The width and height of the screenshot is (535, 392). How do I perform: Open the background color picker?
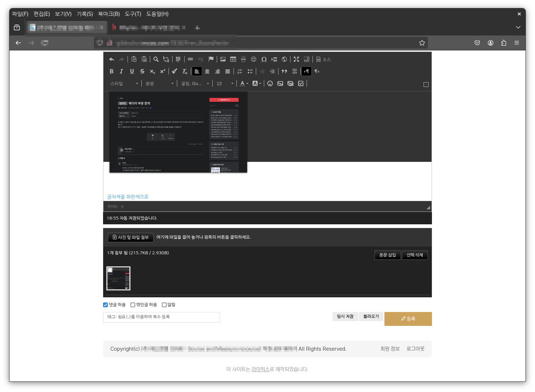click(257, 84)
